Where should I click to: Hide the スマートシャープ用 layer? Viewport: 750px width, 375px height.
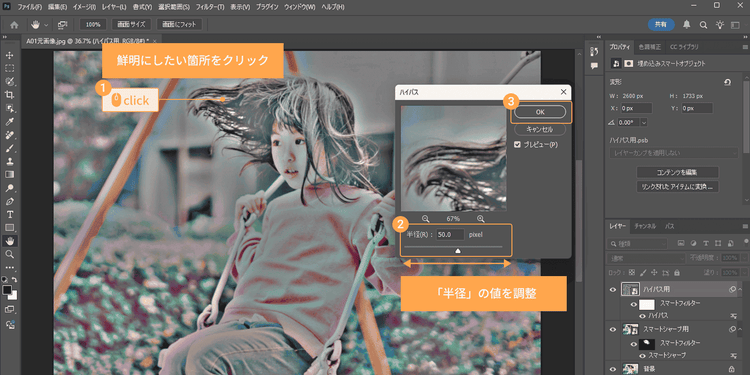tap(613, 329)
